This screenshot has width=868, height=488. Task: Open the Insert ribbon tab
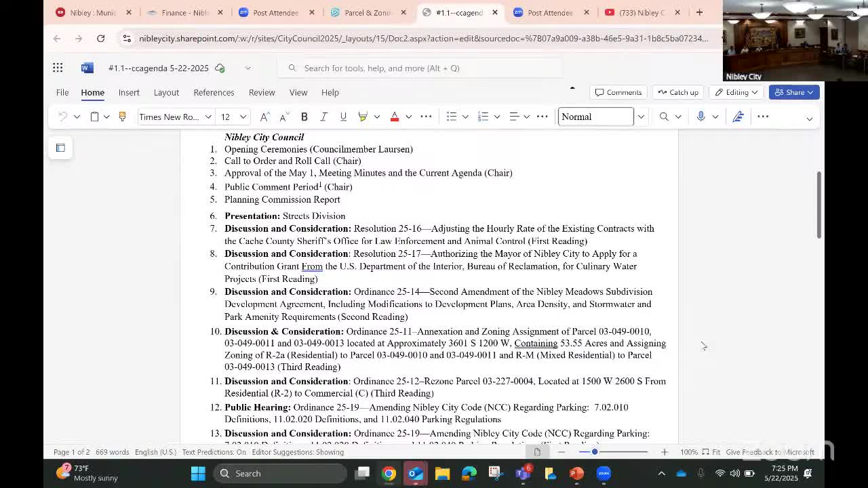coord(129,92)
